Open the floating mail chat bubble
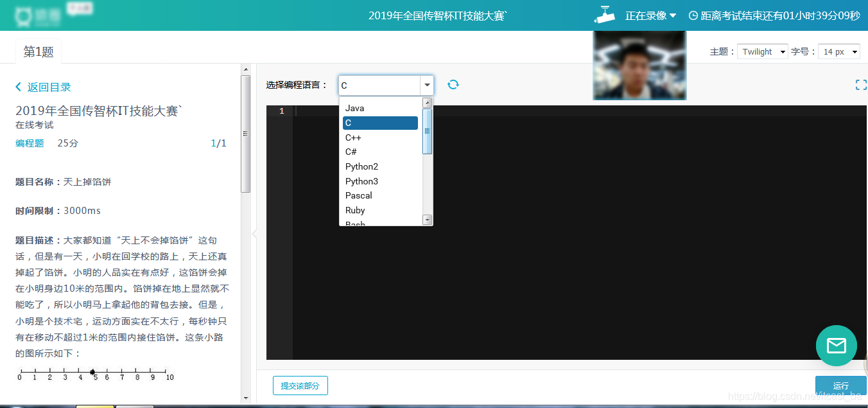868x408 pixels. pos(836,345)
